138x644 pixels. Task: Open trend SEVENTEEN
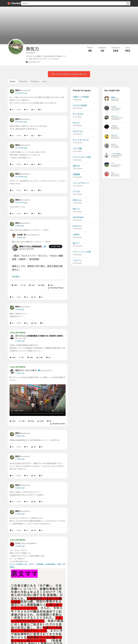pos(78,217)
